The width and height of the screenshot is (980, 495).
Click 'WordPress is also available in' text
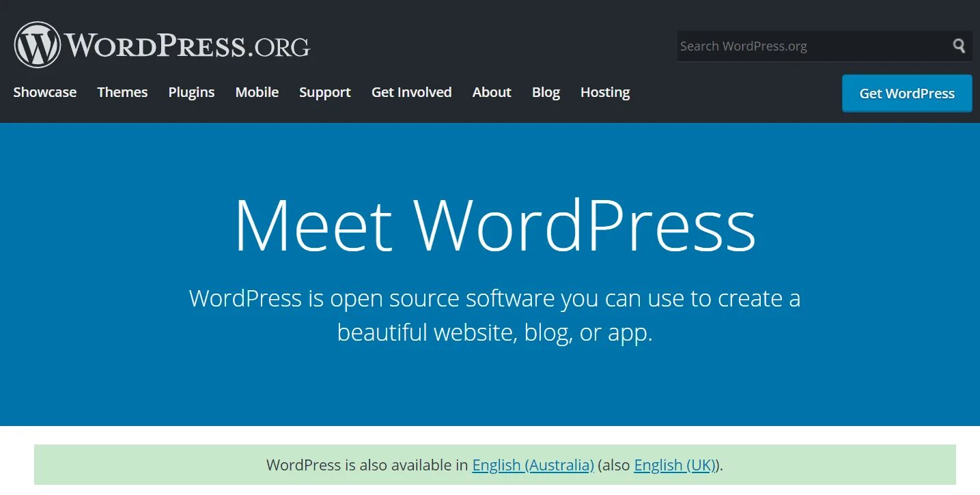[367, 465]
